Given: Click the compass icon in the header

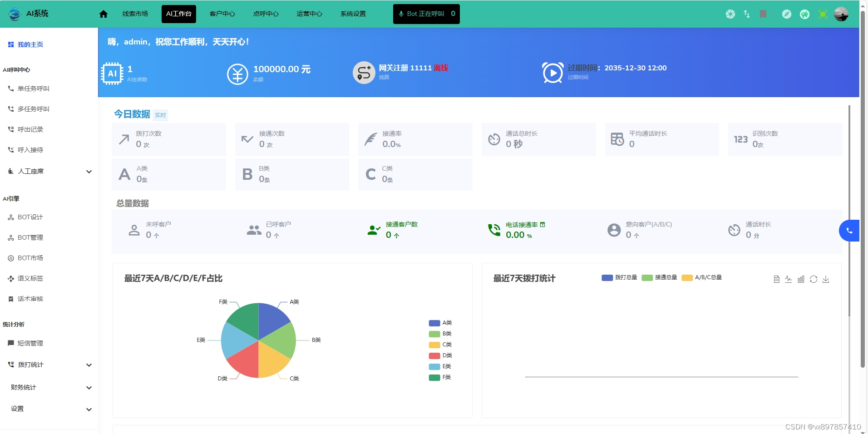Looking at the screenshot, I should click(787, 14).
